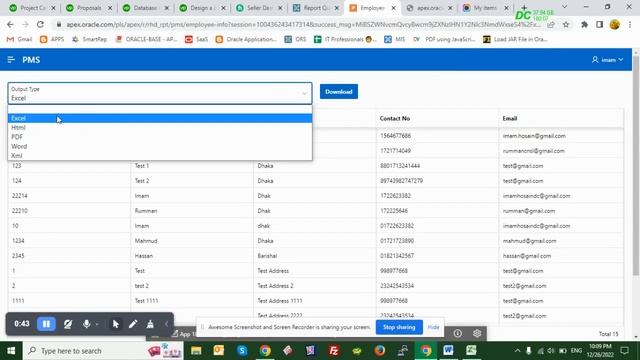Open the SaaS bookmark
The width and height of the screenshot is (640, 360).
197,39
